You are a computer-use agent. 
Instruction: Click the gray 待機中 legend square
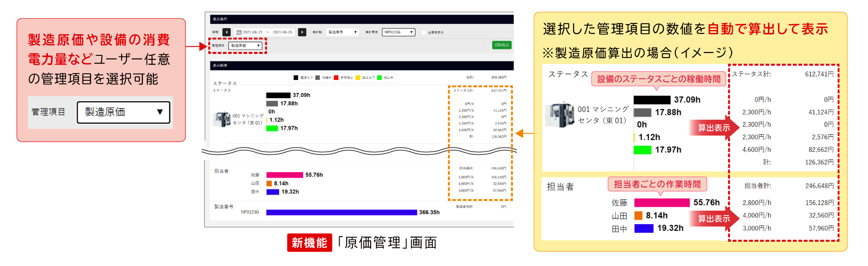[318, 78]
